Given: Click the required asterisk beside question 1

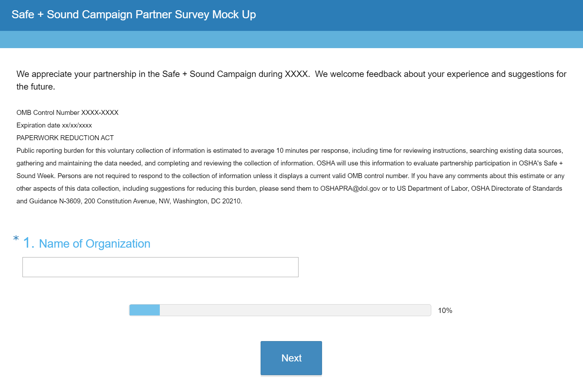Looking at the screenshot, I should [16, 239].
